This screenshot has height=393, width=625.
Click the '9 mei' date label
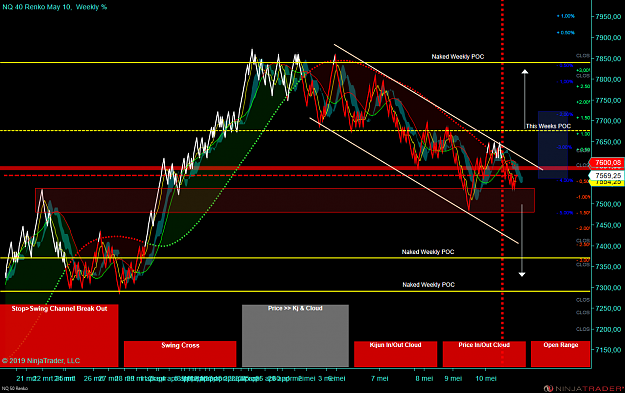coord(453,379)
